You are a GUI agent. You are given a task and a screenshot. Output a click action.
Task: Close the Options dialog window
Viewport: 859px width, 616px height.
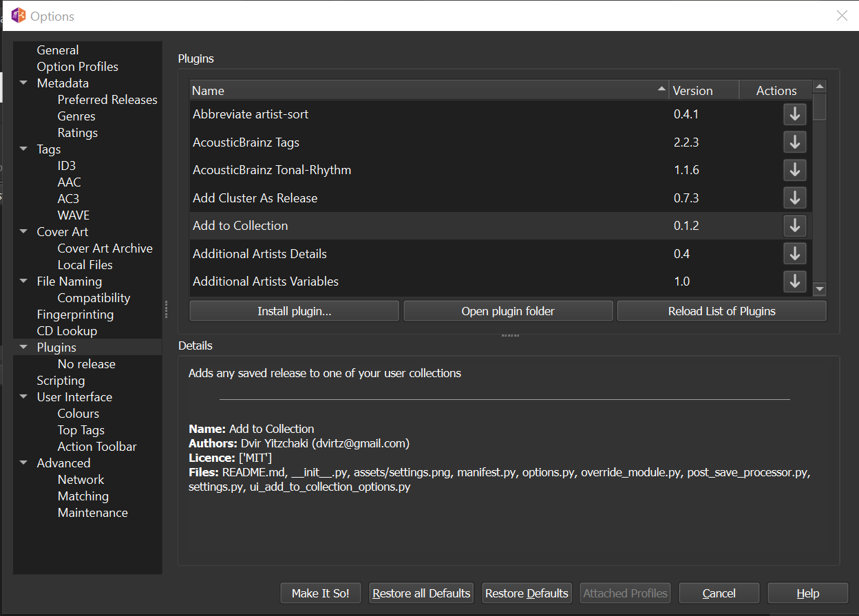click(842, 15)
